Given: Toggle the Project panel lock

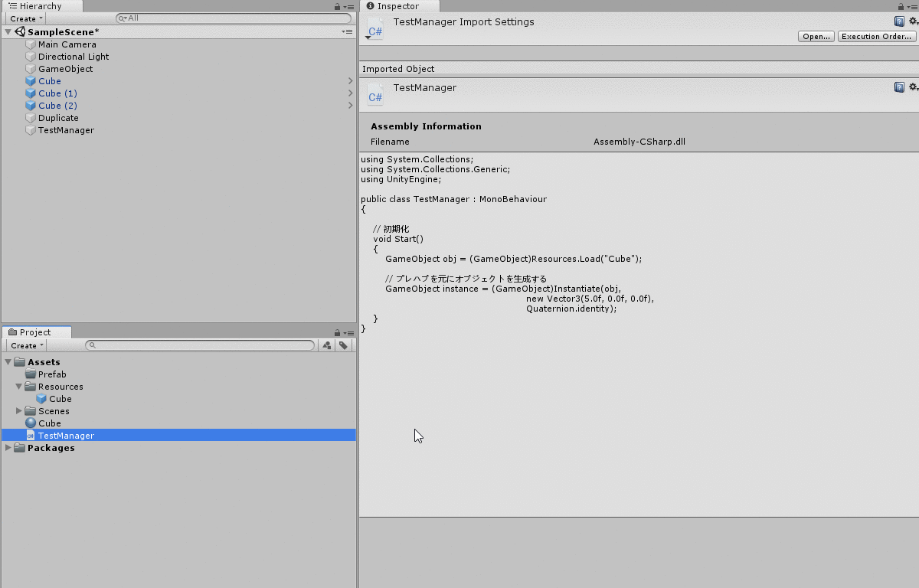Looking at the screenshot, I should tap(338, 333).
